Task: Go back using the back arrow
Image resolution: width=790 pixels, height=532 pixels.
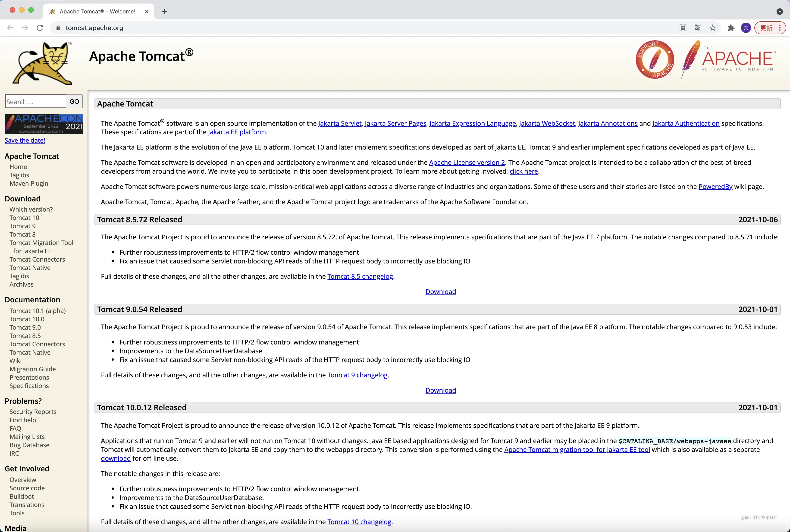Action: coord(10,28)
